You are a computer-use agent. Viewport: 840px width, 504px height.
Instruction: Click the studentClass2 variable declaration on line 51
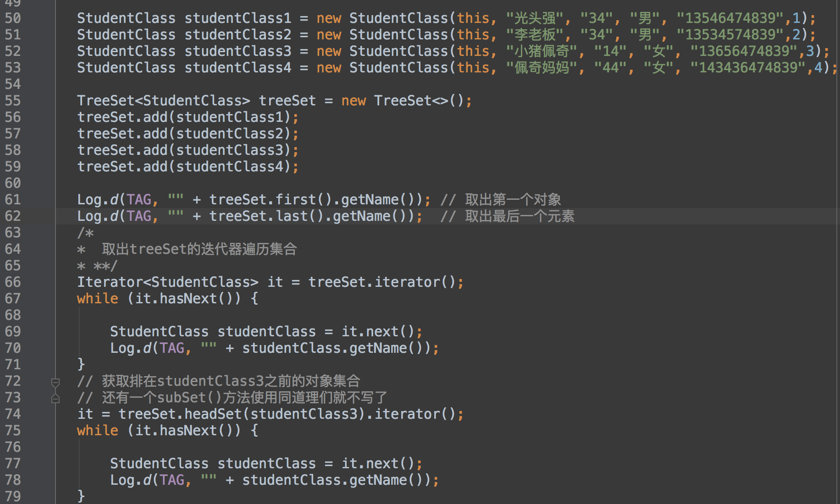coord(238,35)
